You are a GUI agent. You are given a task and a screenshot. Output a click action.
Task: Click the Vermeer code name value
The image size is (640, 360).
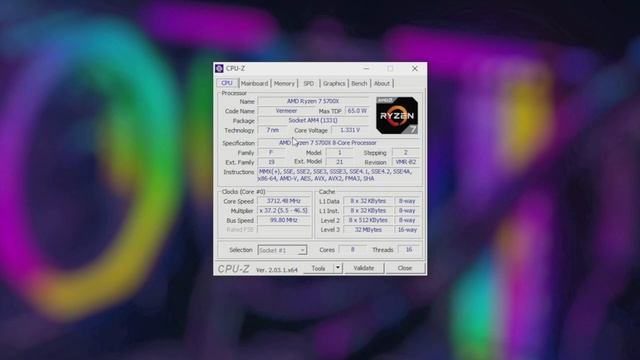286,111
